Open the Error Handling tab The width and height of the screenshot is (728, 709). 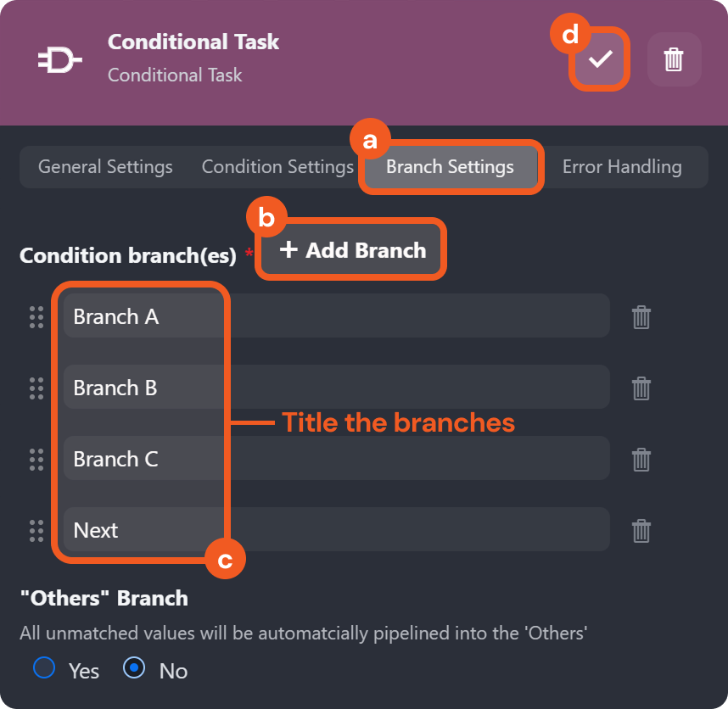pyautogui.click(x=622, y=167)
